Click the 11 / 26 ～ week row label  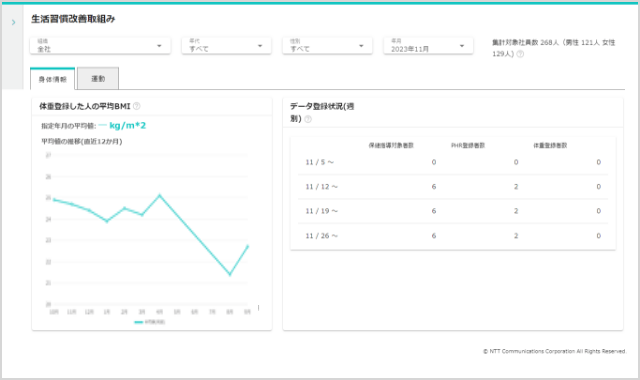(x=322, y=236)
